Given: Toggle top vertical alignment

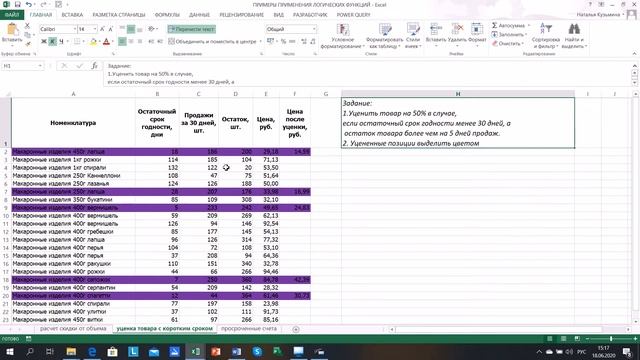Looking at the screenshot, I should (x=122, y=29).
